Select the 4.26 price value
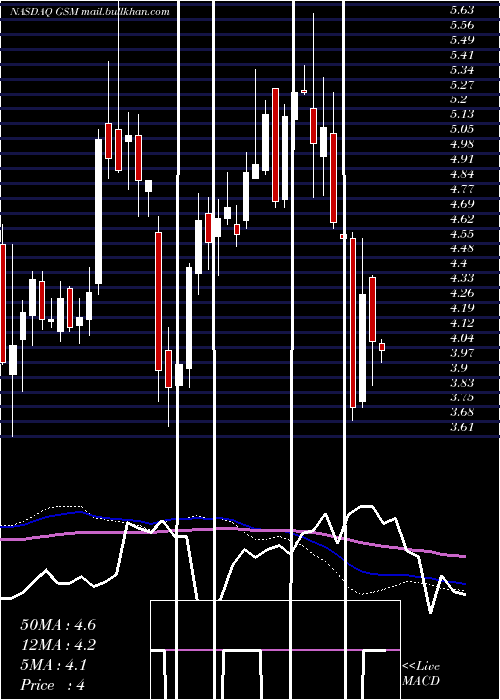 point(462,293)
